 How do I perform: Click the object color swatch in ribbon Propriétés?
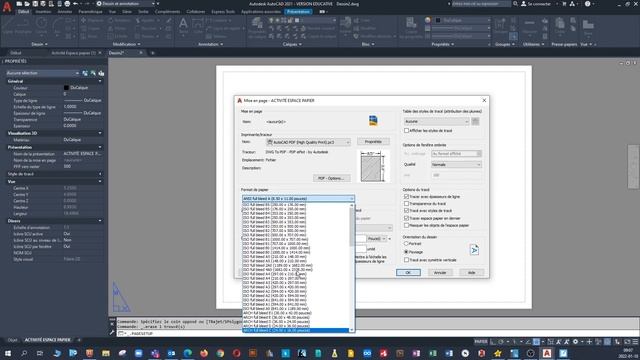438,20
